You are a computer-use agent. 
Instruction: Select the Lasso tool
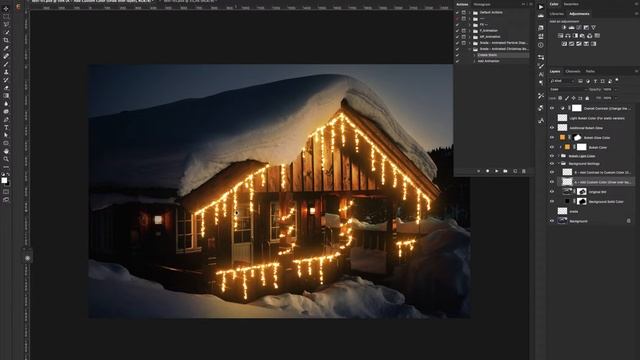6,24
